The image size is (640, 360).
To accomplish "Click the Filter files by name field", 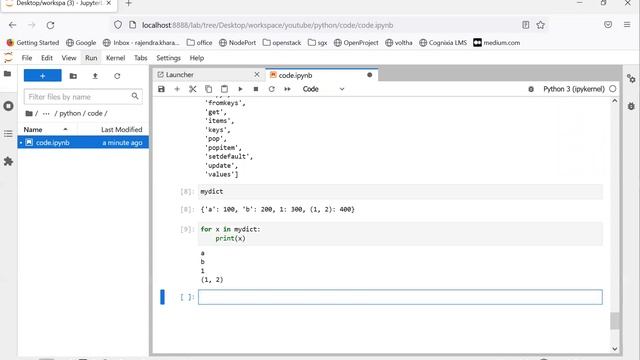I will click(x=83, y=97).
